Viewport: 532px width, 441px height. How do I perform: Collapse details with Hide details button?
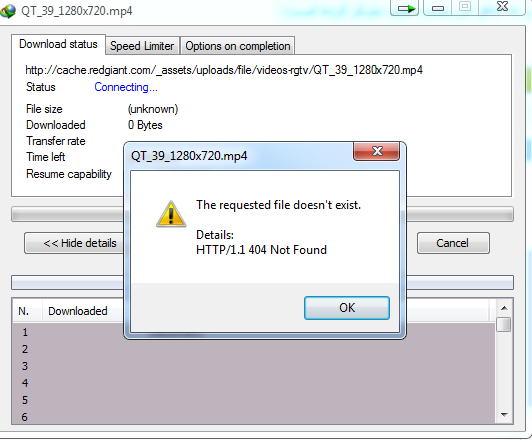74,243
